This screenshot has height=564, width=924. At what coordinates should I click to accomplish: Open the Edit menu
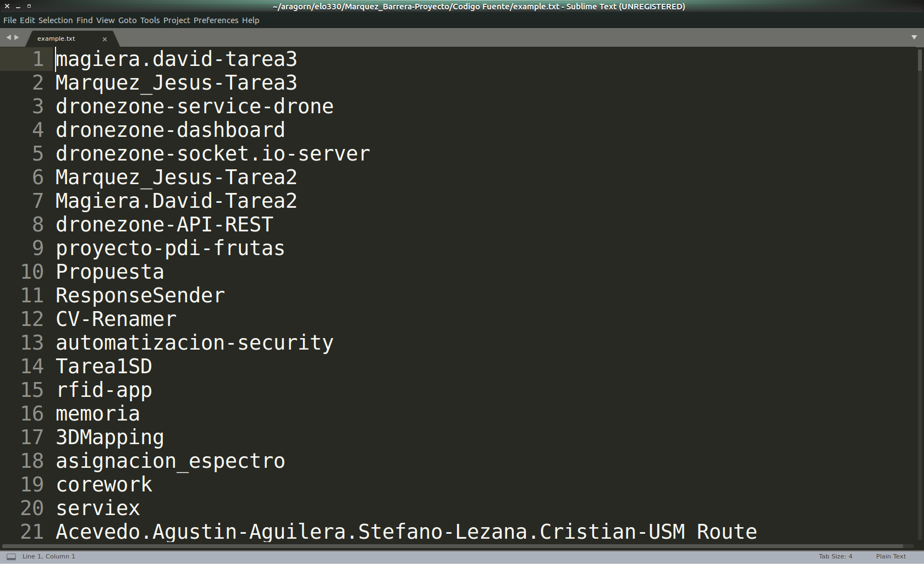click(28, 20)
